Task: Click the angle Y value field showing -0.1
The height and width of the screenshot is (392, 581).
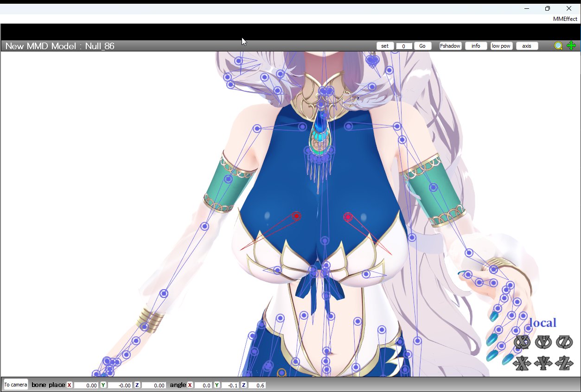Action: [230, 385]
